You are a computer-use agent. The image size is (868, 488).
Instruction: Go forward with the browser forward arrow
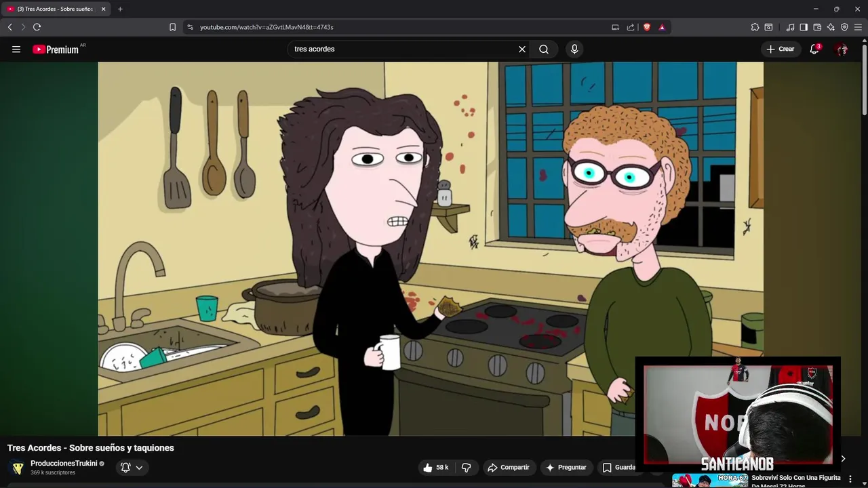point(23,27)
